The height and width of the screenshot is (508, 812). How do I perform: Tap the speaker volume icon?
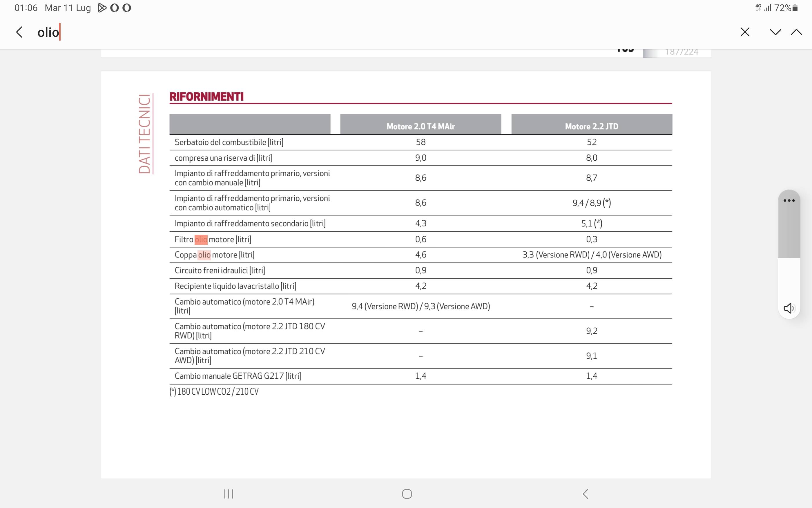pos(789,308)
